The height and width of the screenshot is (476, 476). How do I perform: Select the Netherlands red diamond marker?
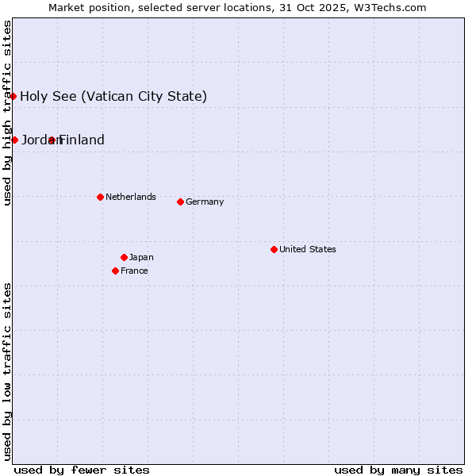(x=100, y=197)
